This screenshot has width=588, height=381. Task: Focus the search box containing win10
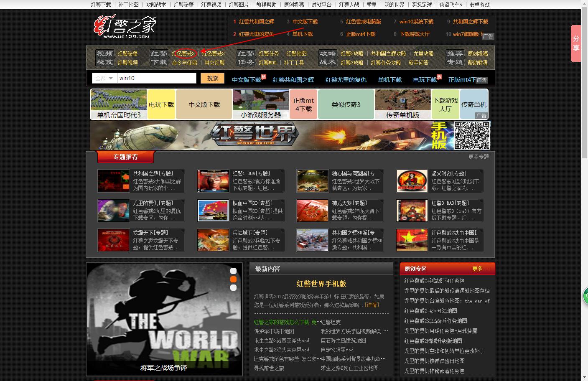point(157,78)
